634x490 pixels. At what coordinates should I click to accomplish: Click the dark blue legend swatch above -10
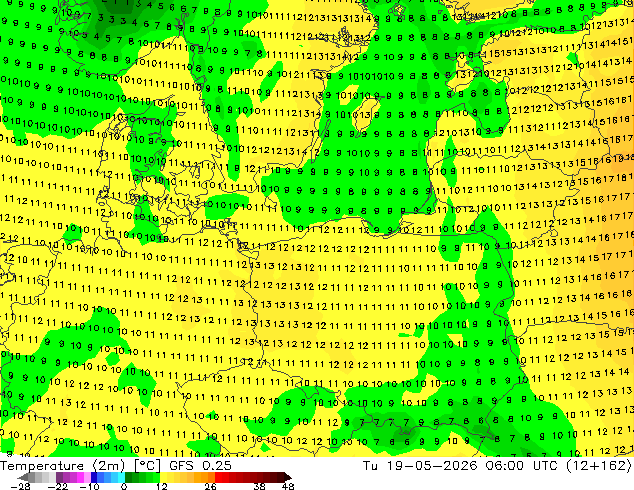[x=94, y=477]
